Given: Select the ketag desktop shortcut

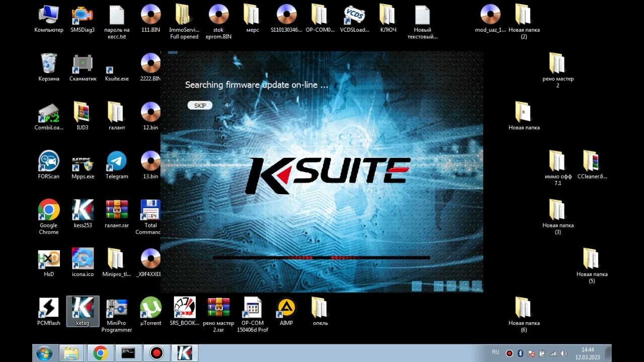Looking at the screenshot, I should click(x=83, y=311).
